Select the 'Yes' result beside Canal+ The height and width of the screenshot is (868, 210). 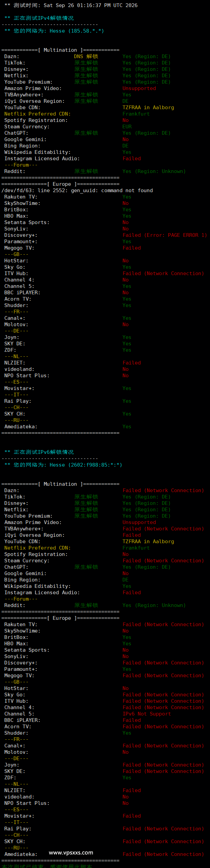pyautogui.click(x=127, y=318)
